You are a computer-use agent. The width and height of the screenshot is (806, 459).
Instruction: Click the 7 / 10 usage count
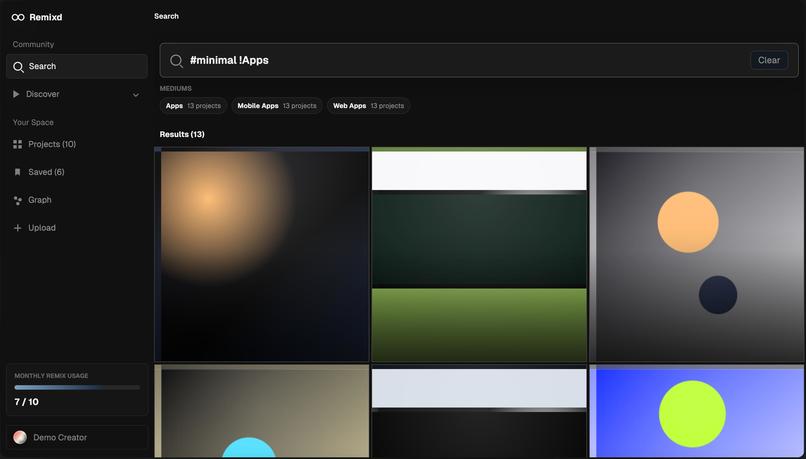coord(26,402)
